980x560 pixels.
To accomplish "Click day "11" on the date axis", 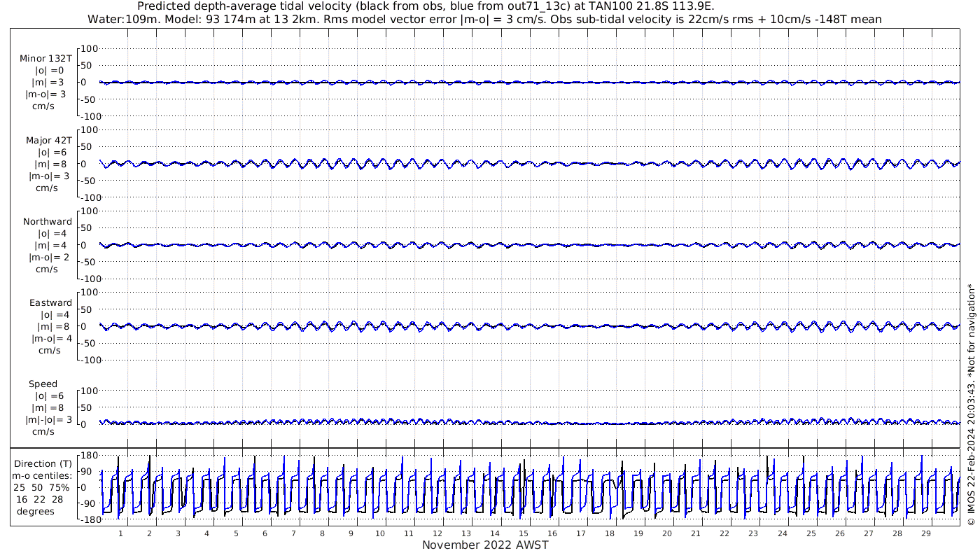I will point(408,533).
